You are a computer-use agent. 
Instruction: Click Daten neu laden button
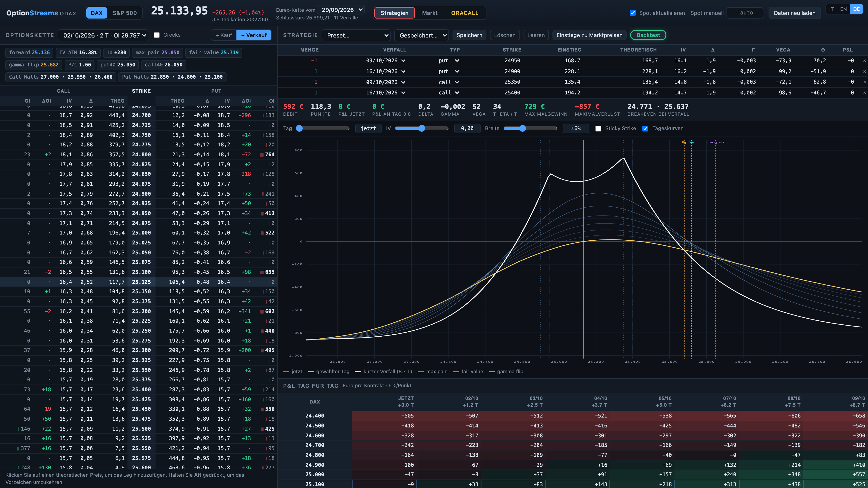[794, 13]
